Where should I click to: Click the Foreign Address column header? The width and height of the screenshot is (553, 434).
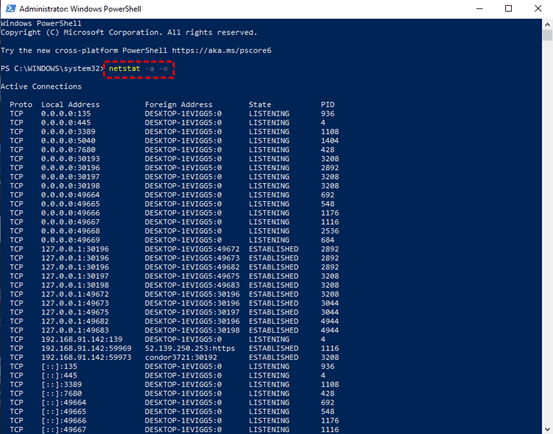pyautogui.click(x=178, y=104)
